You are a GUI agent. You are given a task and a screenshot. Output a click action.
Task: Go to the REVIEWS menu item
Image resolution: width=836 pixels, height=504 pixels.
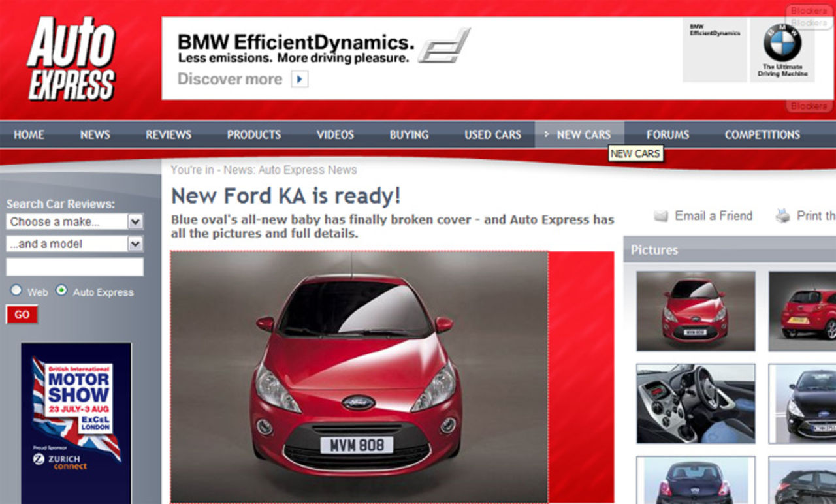click(169, 134)
